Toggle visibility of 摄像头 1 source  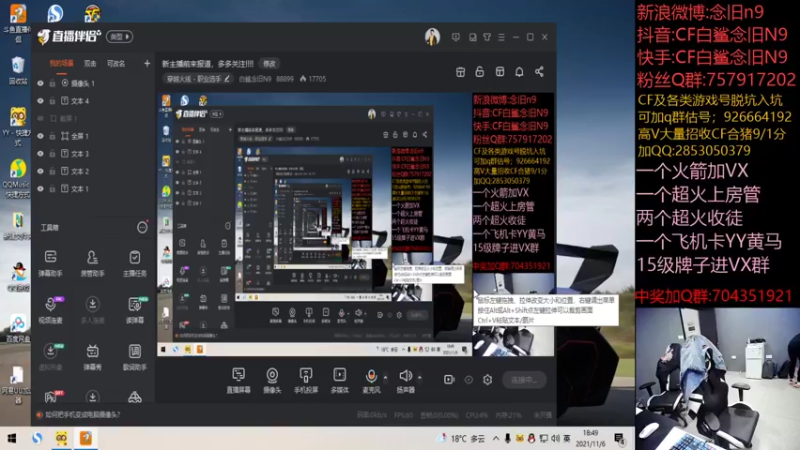click(40, 83)
